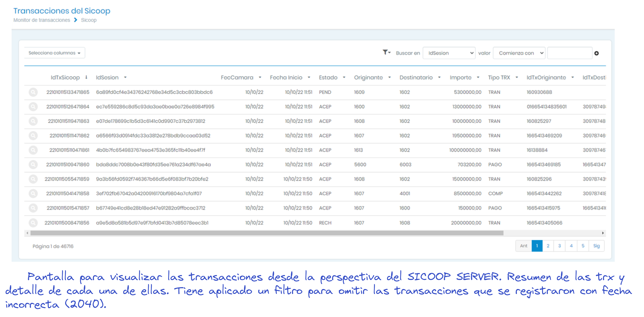Image resolution: width=644 pixels, height=317 pixels.
Task: Click amount 5300000,00
Action: pos(467,92)
